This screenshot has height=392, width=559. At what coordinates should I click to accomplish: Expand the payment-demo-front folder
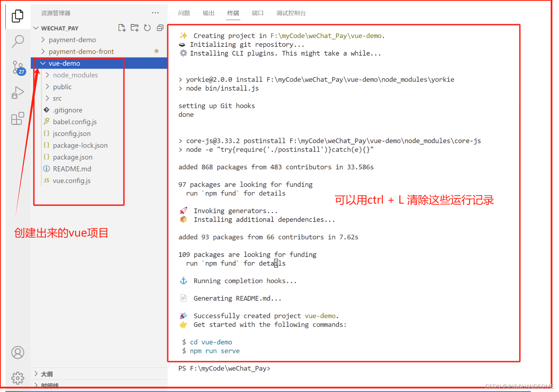(x=43, y=51)
